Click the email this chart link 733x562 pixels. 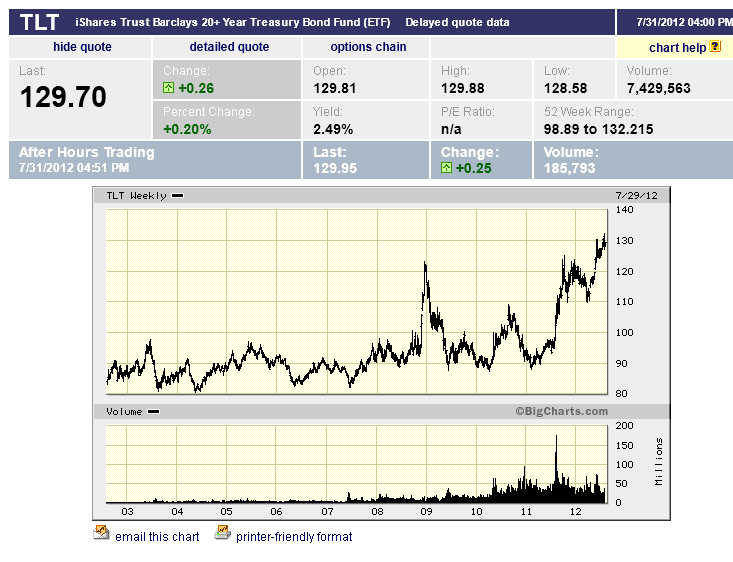point(157,536)
